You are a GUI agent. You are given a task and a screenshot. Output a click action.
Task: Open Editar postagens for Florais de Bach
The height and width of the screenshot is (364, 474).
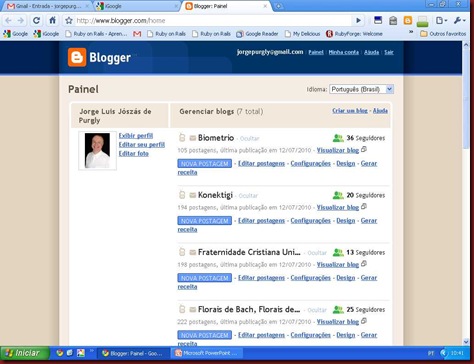tap(261, 335)
